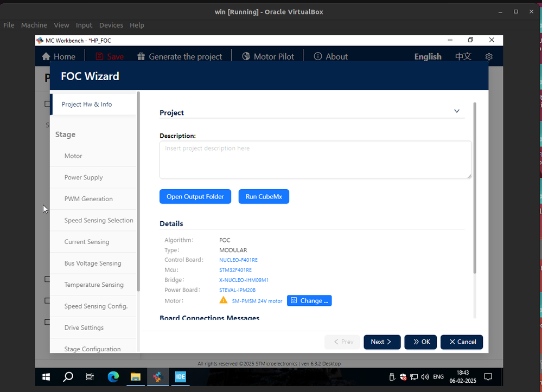Open network status tray icon
This screenshot has width=542, height=392.
coord(414,377)
